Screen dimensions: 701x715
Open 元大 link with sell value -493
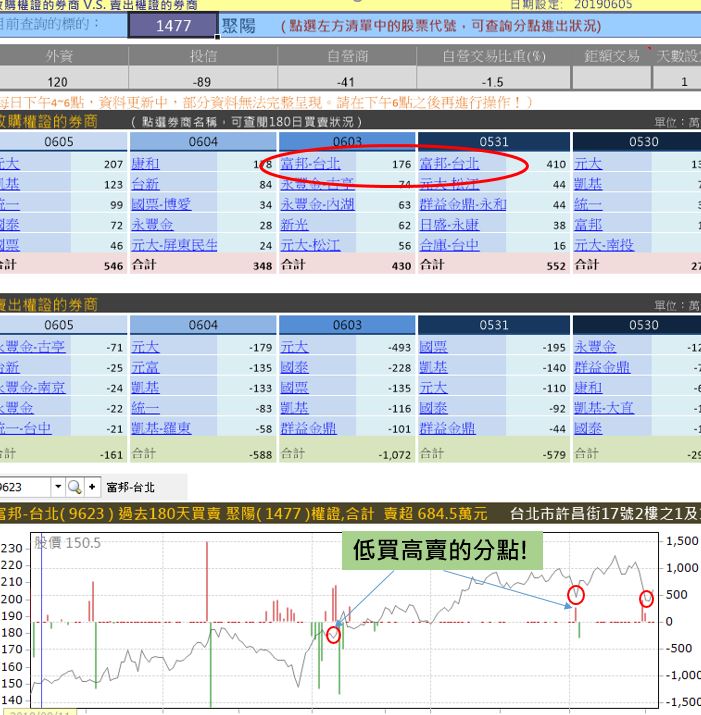tap(295, 347)
